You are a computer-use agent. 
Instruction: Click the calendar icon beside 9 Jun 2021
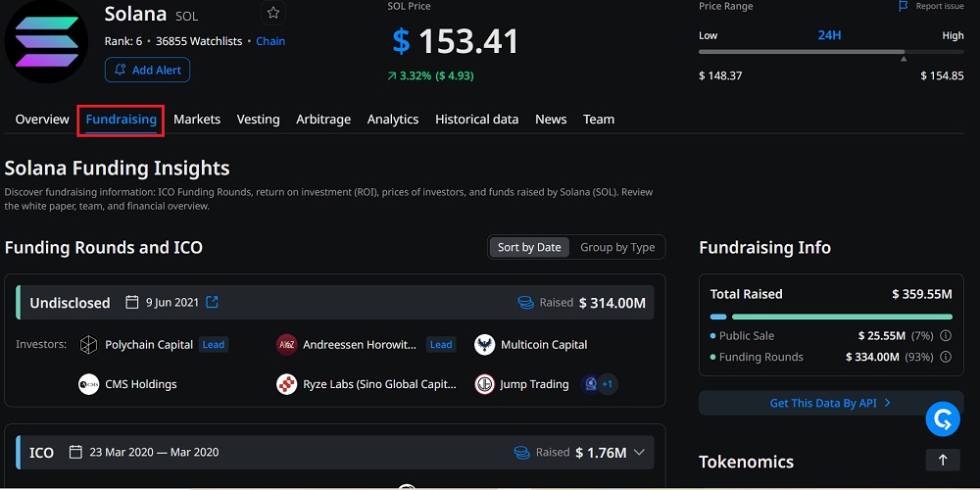[132, 303]
